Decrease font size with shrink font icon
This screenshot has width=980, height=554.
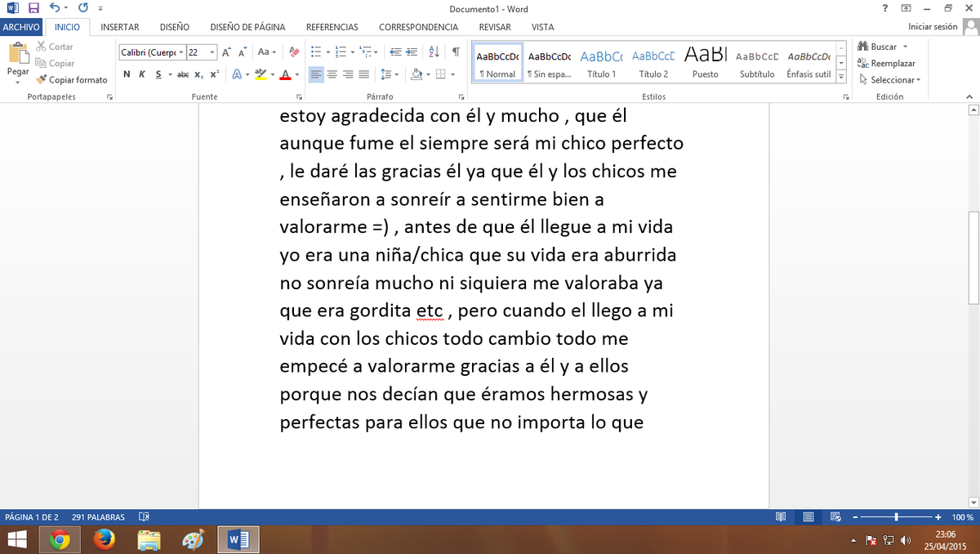(243, 51)
